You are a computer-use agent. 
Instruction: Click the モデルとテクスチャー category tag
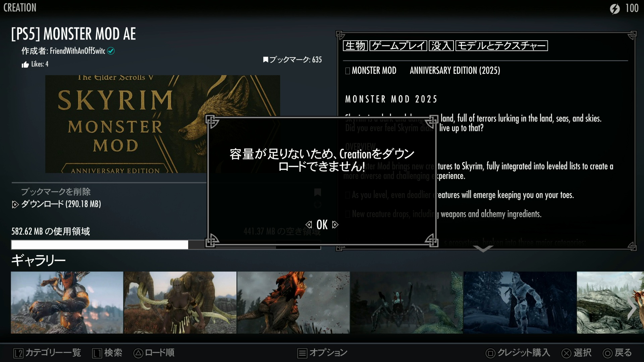[x=501, y=46]
